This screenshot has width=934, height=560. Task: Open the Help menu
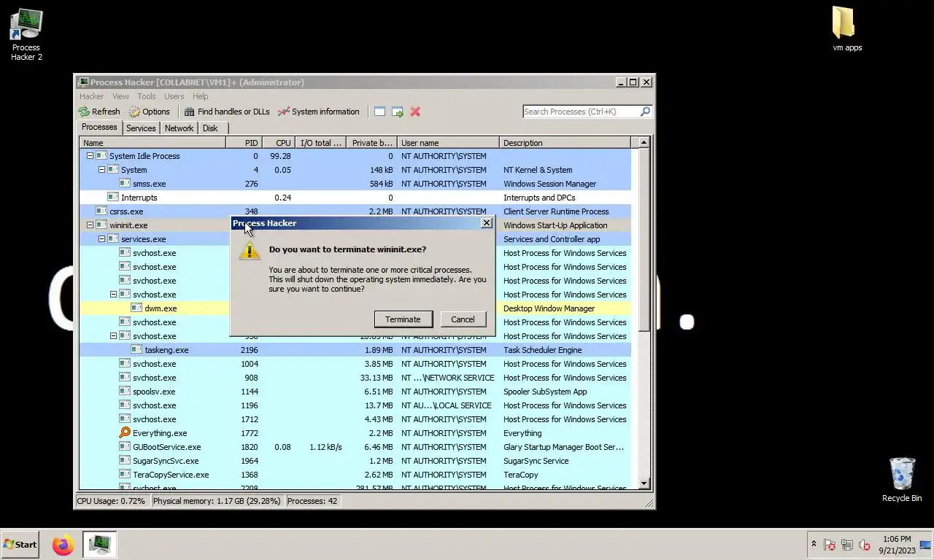tap(200, 96)
